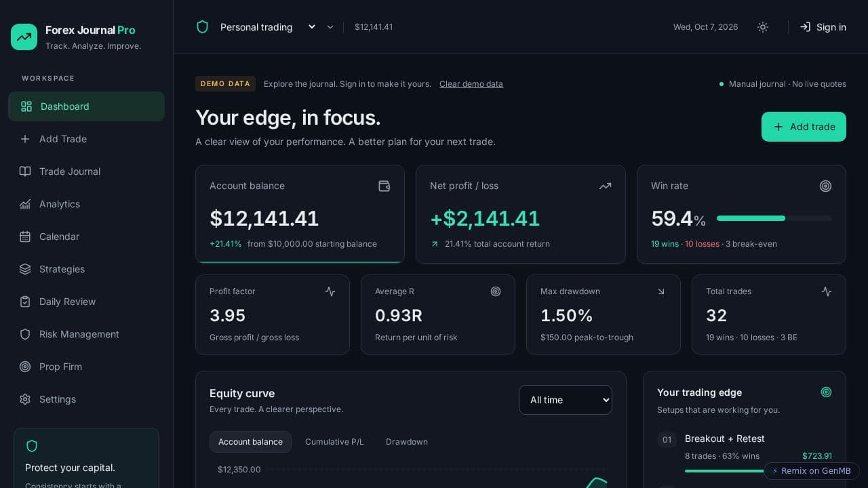Click the Calendar icon in sidebar

pyautogui.click(x=25, y=237)
